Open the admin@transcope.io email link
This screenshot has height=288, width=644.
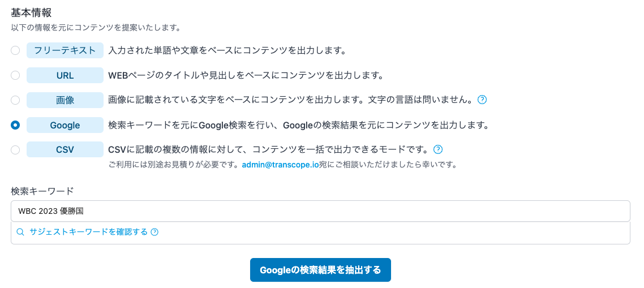[279, 165]
